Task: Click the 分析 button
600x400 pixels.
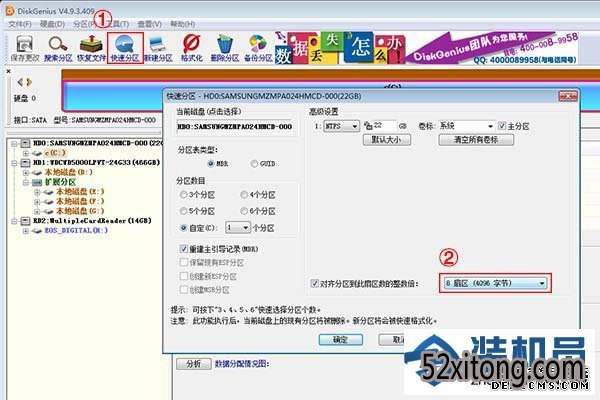Action: pyautogui.click(x=194, y=364)
